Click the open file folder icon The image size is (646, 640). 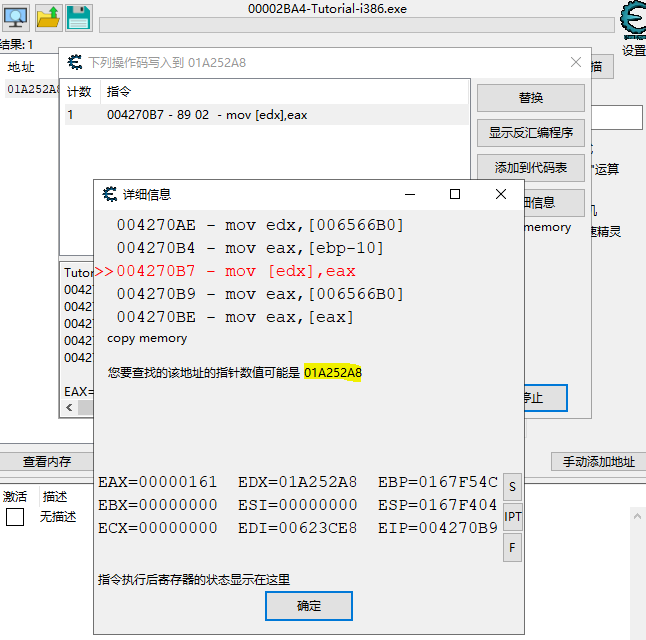(x=49, y=18)
